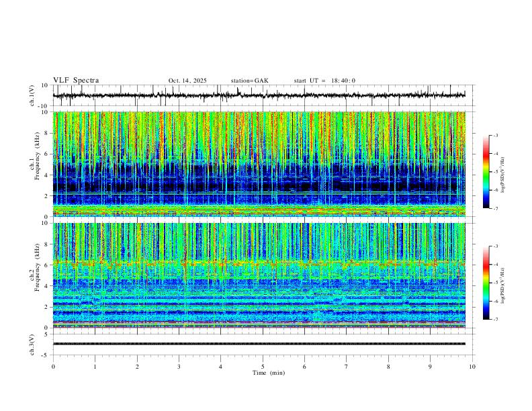The width and height of the screenshot is (532, 411).
Task: Click the "station=GAK" header label
Action: pos(249,81)
